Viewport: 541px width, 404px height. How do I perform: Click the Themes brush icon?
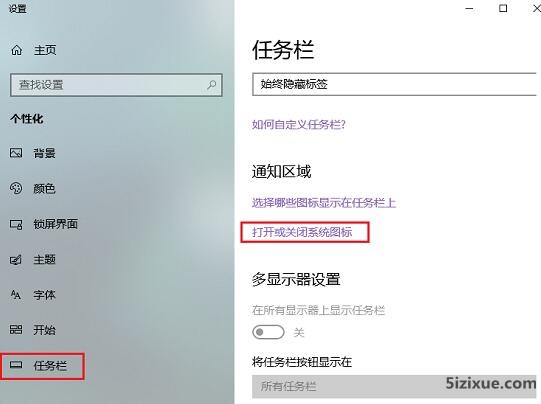[16, 259]
